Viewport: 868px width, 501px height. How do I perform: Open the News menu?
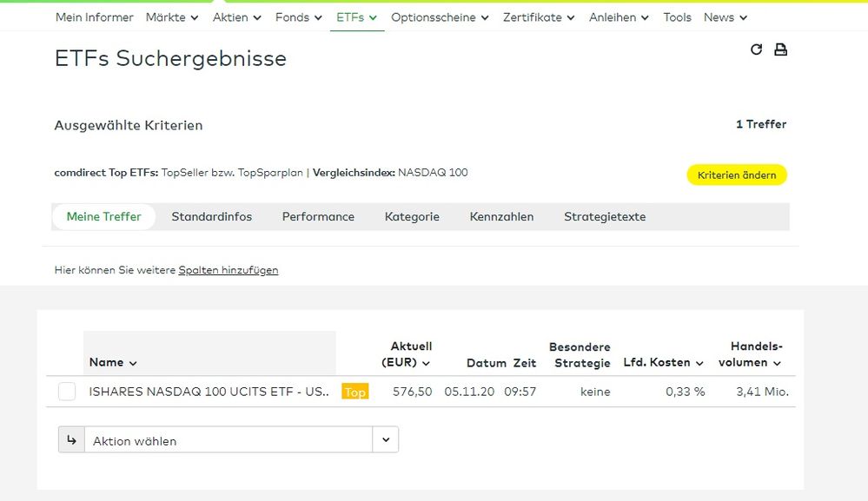[x=725, y=16]
